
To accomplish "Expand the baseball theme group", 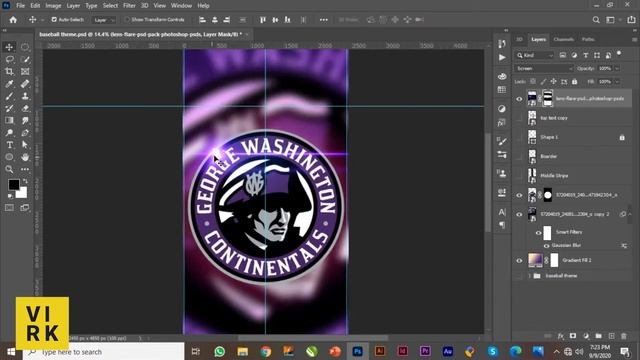I will click(529, 276).
